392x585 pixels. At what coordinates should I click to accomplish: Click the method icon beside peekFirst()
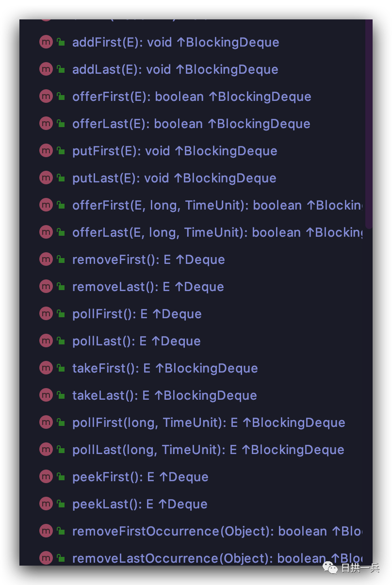[46, 477]
